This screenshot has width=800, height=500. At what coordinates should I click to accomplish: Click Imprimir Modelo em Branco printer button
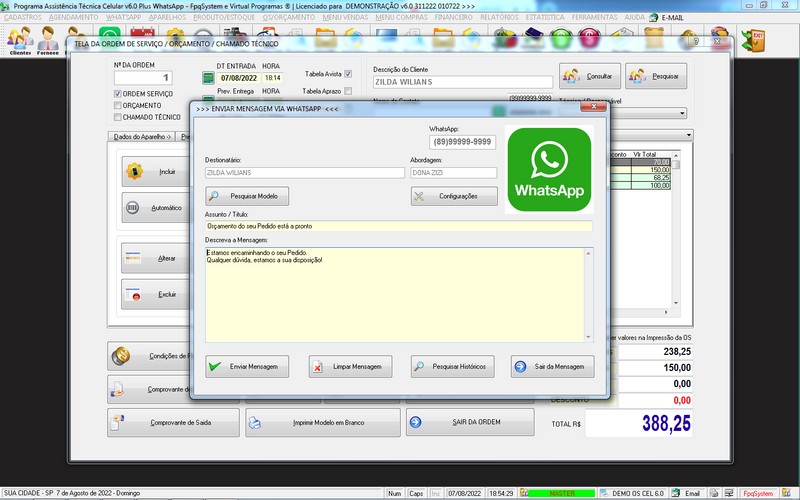point(322,422)
